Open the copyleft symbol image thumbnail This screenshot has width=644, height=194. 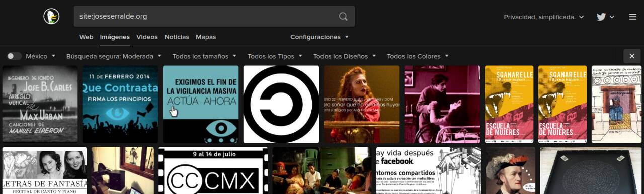pyautogui.click(x=281, y=104)
